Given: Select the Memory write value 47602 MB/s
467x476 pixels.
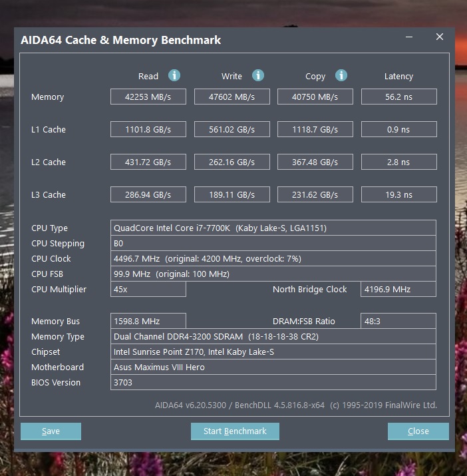Looking at the screenshot, I should [232, 97].
